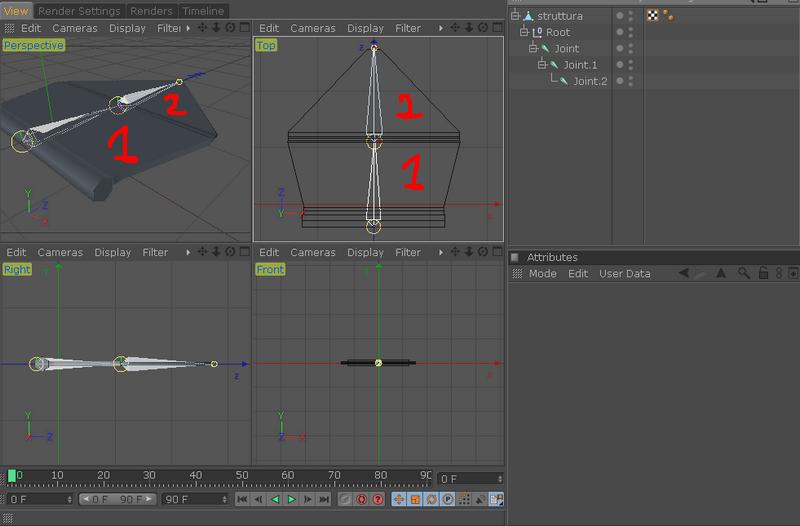Screen dimensions: 800x526
Task: Toggle the position keyframe move icon
Action: [x=398, y=499]
